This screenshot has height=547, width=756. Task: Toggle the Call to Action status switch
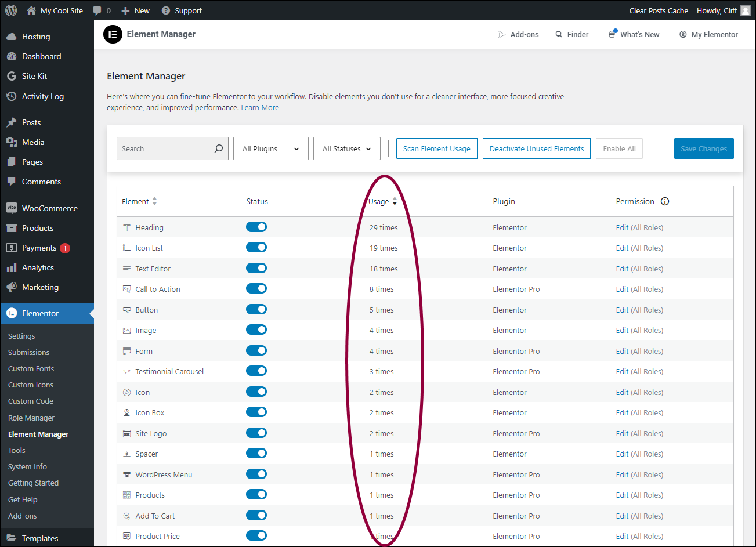(x=256, y=288)
